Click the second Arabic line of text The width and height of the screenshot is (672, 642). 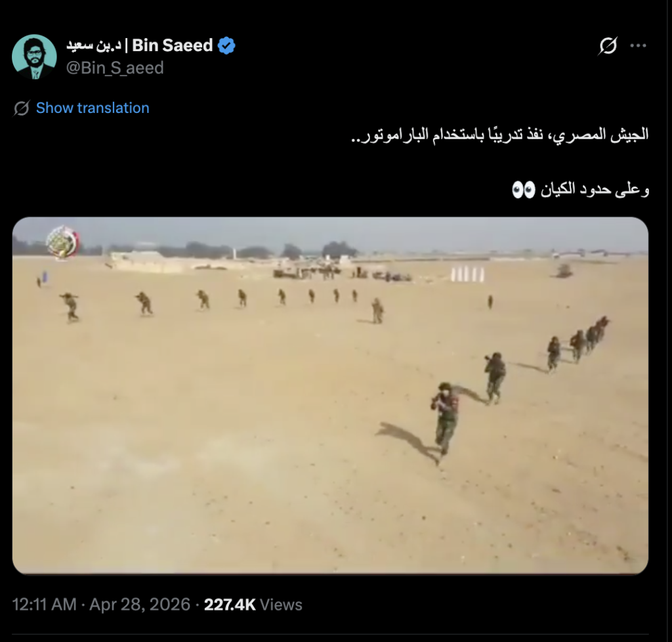click(x=581, y=190)
